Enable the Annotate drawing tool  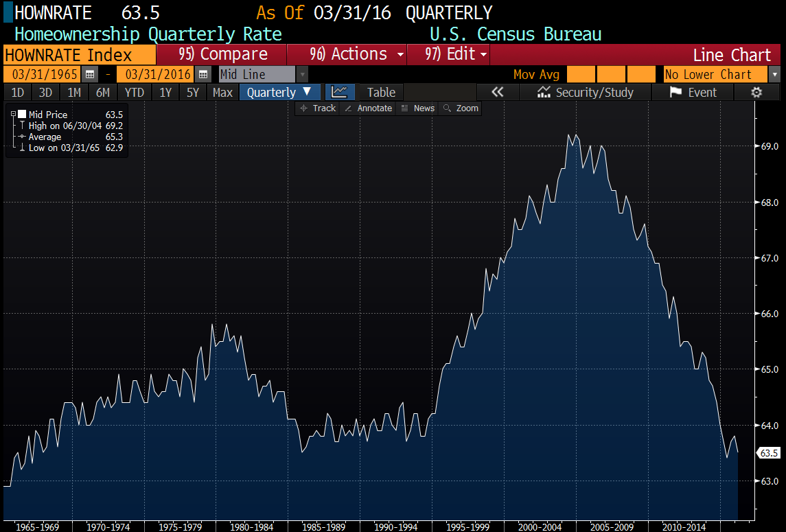[x=368, y=108]
